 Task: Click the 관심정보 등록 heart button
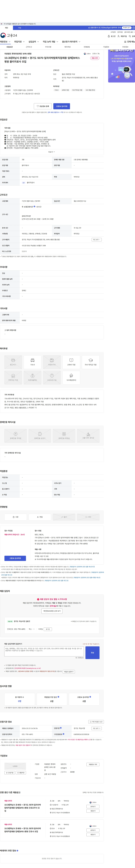point(43,106)
